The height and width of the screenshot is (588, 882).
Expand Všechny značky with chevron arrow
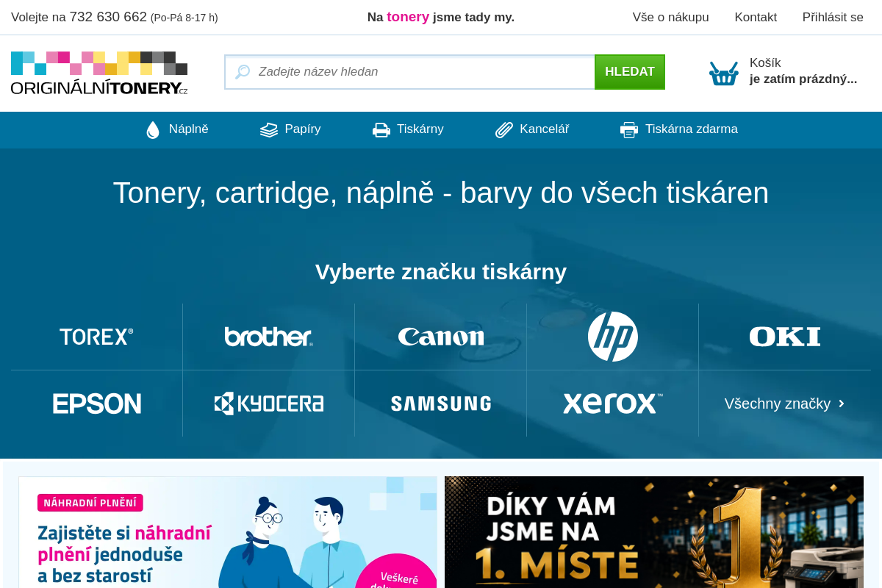(x=785, y=404)
